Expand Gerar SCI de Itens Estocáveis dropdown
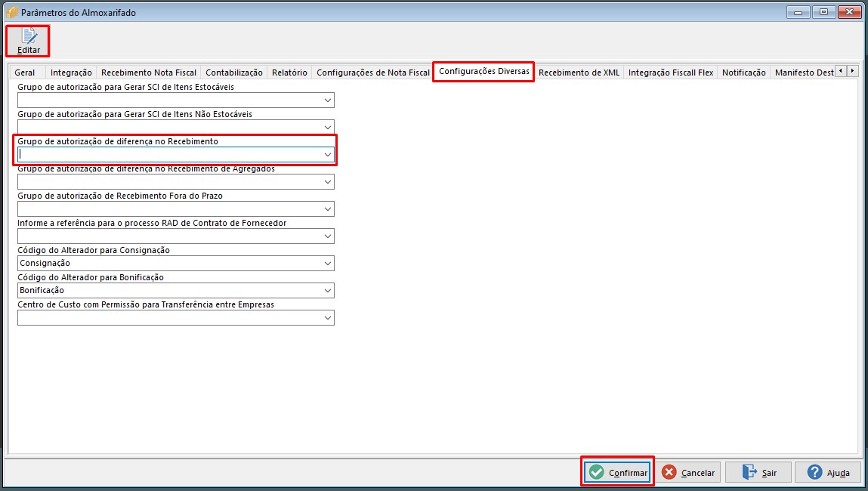 coord(328,100)
